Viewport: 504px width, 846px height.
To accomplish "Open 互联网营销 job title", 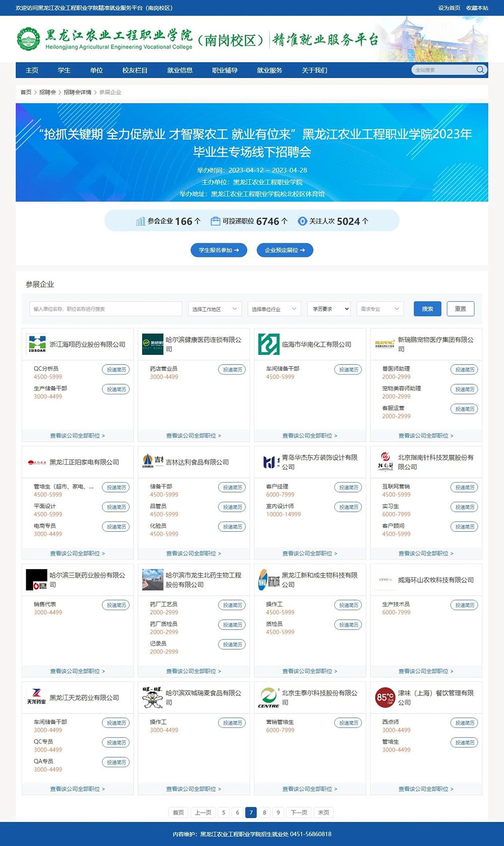I will click(396, 487).
